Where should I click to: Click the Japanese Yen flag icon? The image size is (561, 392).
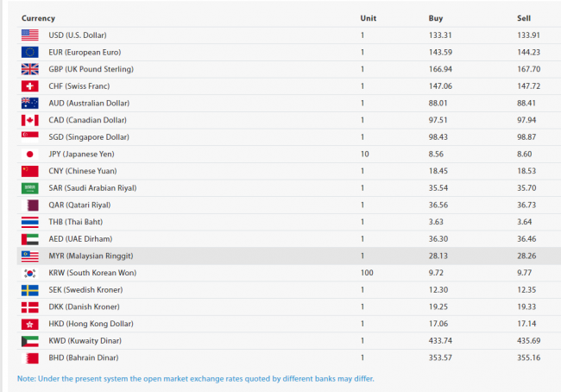point(30,154)
